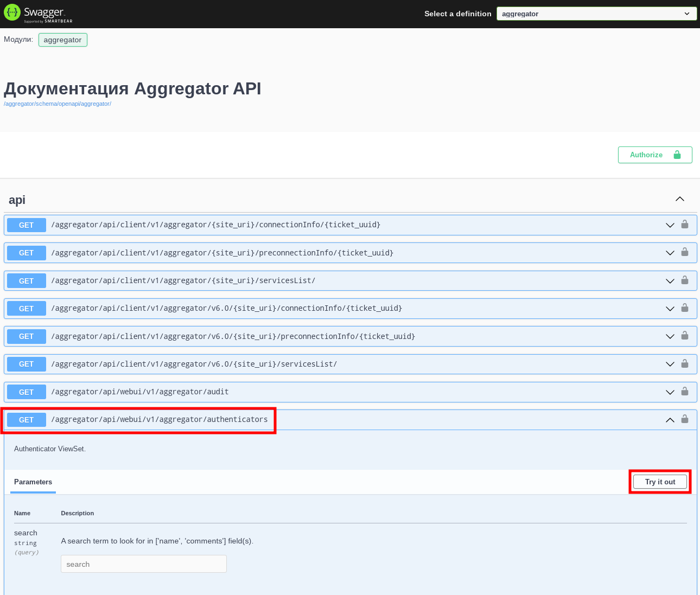Click the Authorize button
The image size is (700, 595).
(x=654, y=155)
